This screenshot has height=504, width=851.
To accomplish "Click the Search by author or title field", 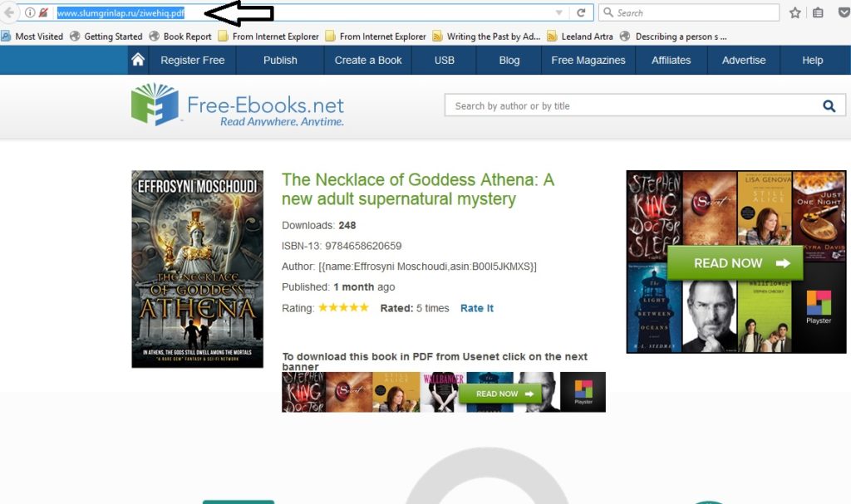I will [632, 105].
